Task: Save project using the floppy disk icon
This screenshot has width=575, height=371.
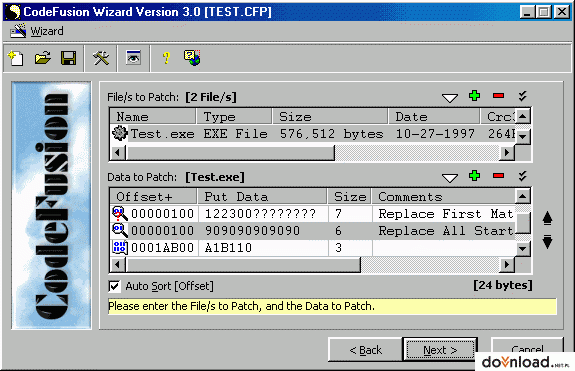Action: [x=68, y=58]
